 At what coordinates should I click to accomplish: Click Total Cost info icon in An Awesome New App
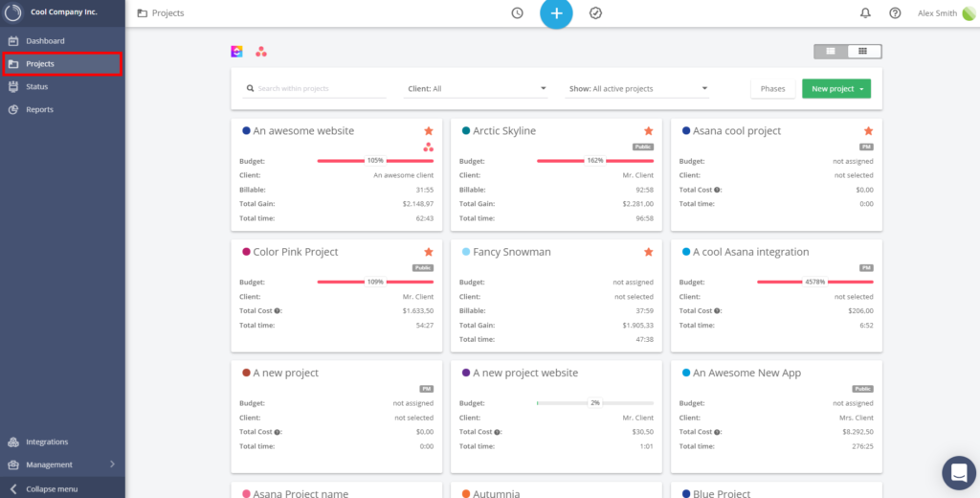coord(717,432)
